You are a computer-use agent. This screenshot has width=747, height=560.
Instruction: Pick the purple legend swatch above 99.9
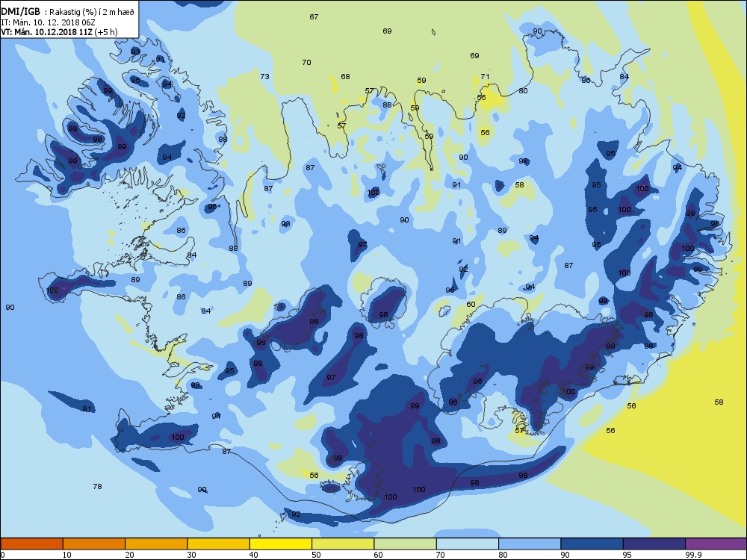pyautogui.click(x=716, y=544)
